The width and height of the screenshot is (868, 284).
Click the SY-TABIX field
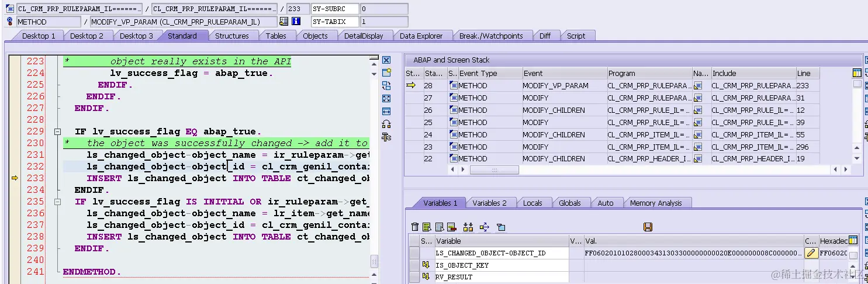point(335,22)
